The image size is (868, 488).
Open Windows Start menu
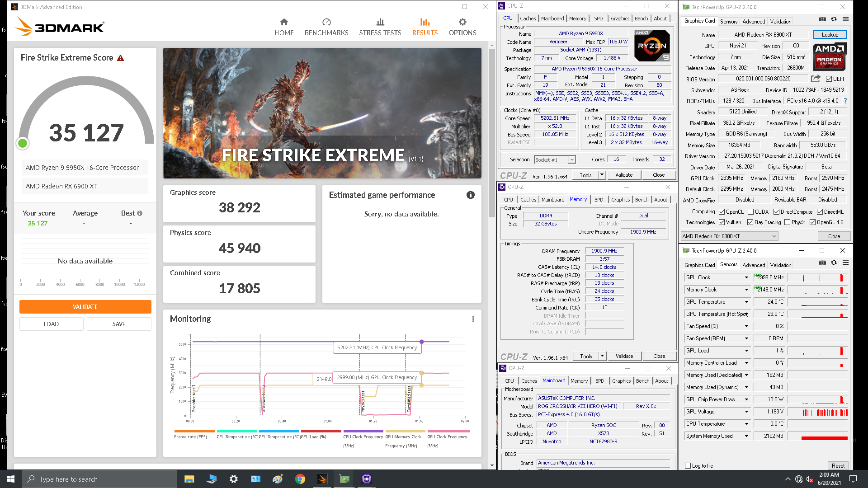11,479
